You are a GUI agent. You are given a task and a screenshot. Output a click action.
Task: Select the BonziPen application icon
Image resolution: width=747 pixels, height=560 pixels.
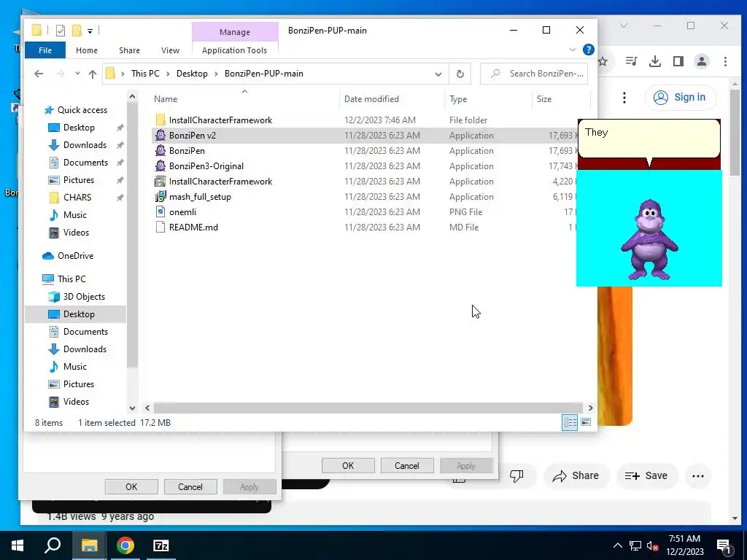pos(160,150)
